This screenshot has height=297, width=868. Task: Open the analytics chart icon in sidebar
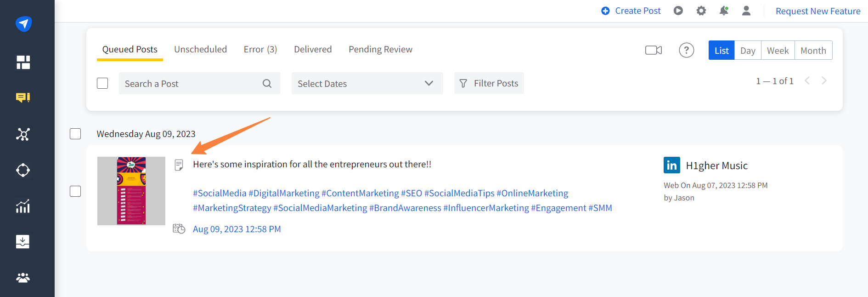point(23,206)
